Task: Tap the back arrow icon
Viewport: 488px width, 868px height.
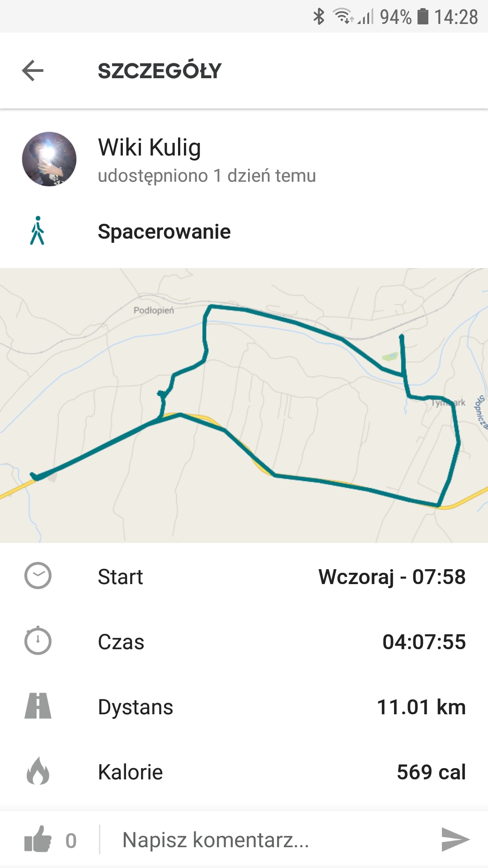Action: coord(33,71)
